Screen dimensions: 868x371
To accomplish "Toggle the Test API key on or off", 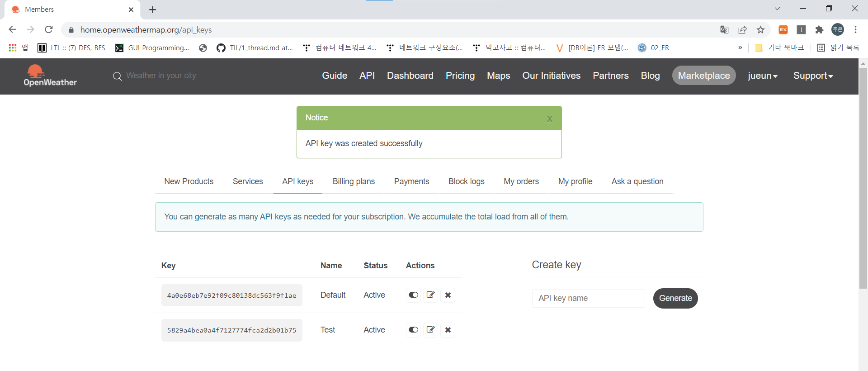I will click(x=414, y=330).
